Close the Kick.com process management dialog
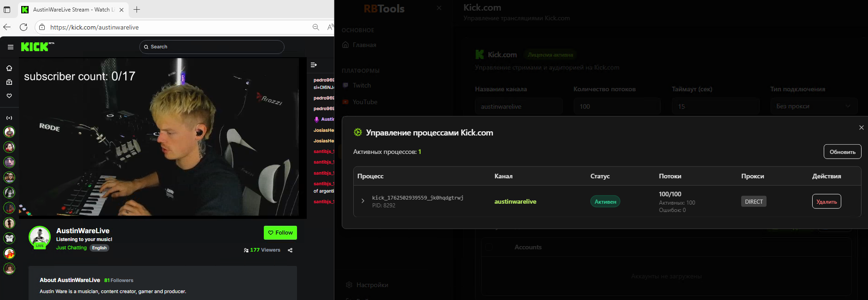Viewport: 868px width, 300px height. 861,128
